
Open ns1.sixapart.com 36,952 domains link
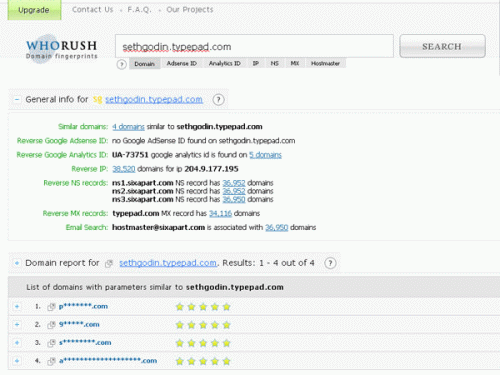click(234, 183)
